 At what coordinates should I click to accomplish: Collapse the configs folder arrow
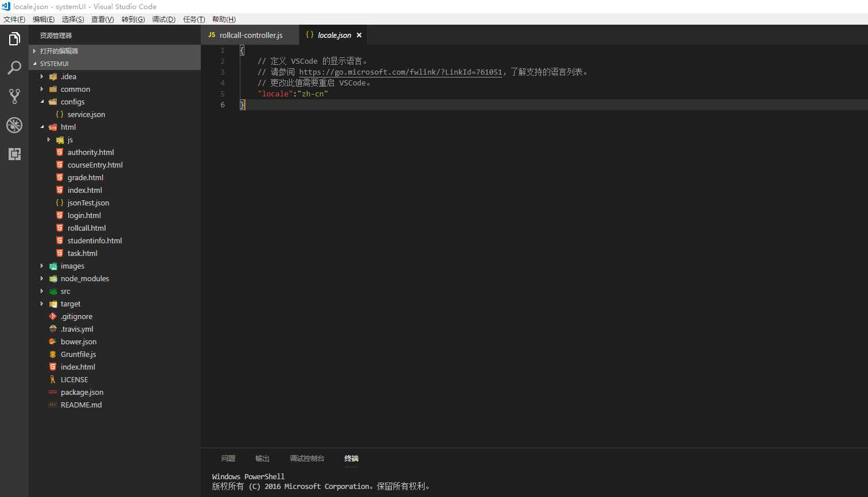(42, 102)
